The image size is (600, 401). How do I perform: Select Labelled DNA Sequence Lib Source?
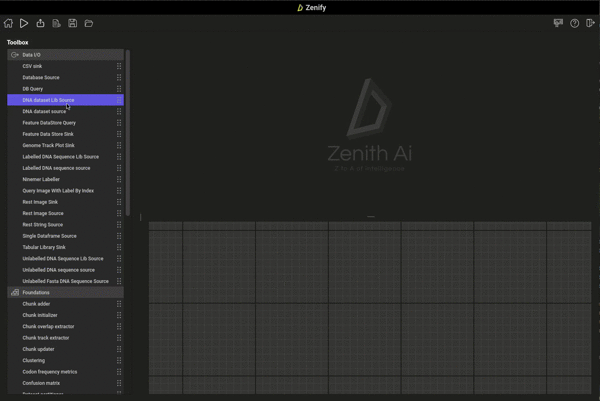(x=65, y=157)
